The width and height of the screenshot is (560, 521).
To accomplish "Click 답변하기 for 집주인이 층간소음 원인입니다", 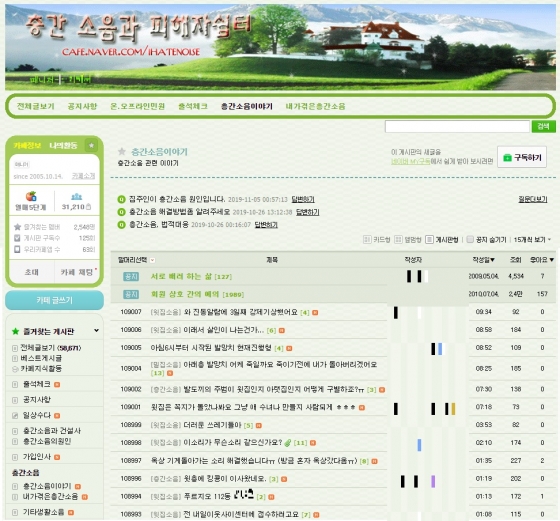I will pos(303,199).
